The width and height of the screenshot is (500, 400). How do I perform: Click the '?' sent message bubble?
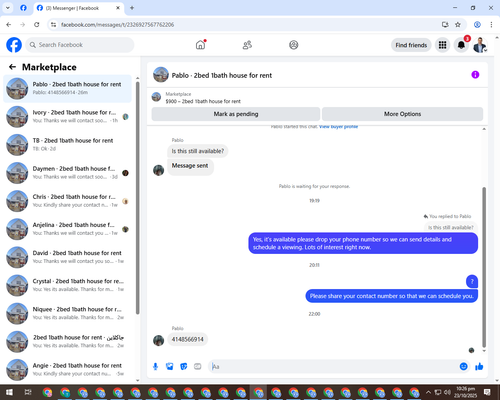472,281
